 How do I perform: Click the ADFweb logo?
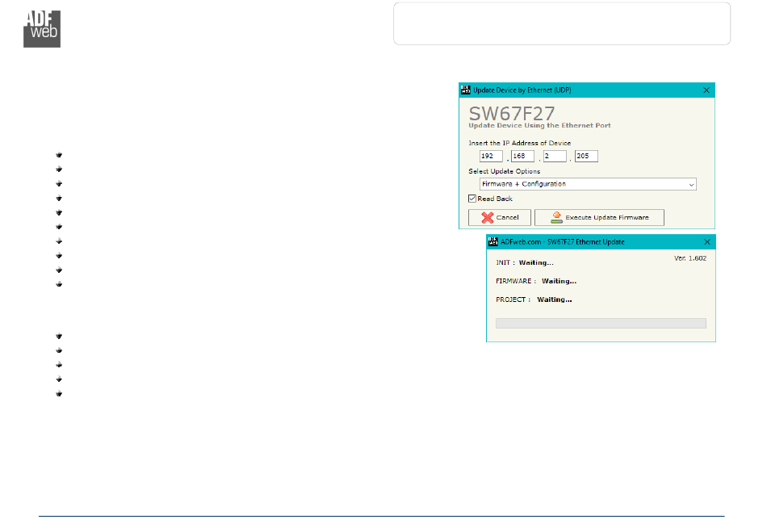[x=42, y=29]
